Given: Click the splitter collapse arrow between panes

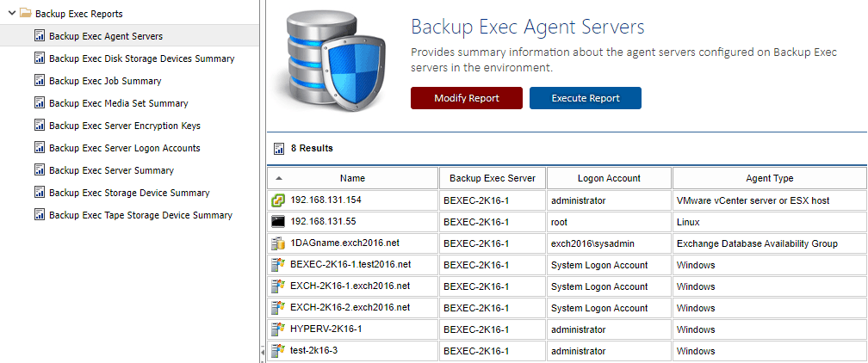Looking at the screenshot, I should tap(263, 352).
